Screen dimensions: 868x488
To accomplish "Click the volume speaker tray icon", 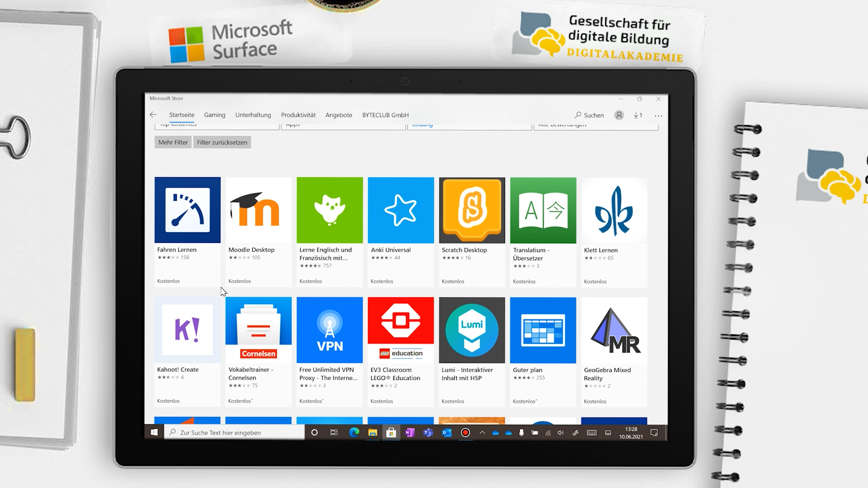I will coord(561,432).
